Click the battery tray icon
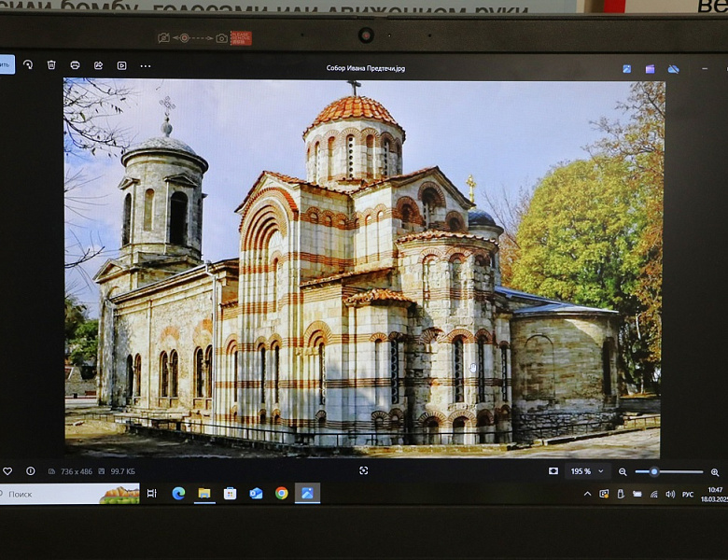 (x=637, y=494)
